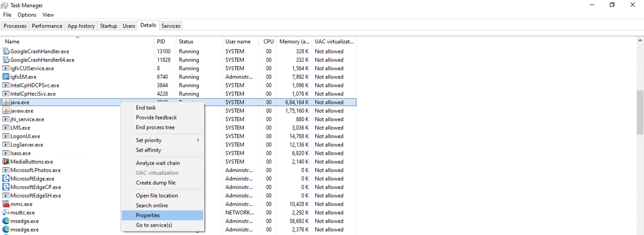
Task: Click the GoogleCrashHandler64.exe process icon
Action: point(6,60)
